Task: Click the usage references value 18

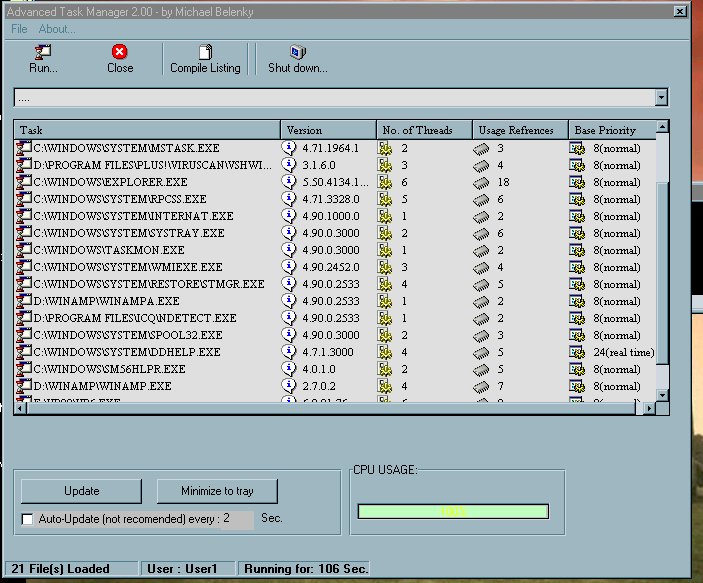Action: click(503, 182)
